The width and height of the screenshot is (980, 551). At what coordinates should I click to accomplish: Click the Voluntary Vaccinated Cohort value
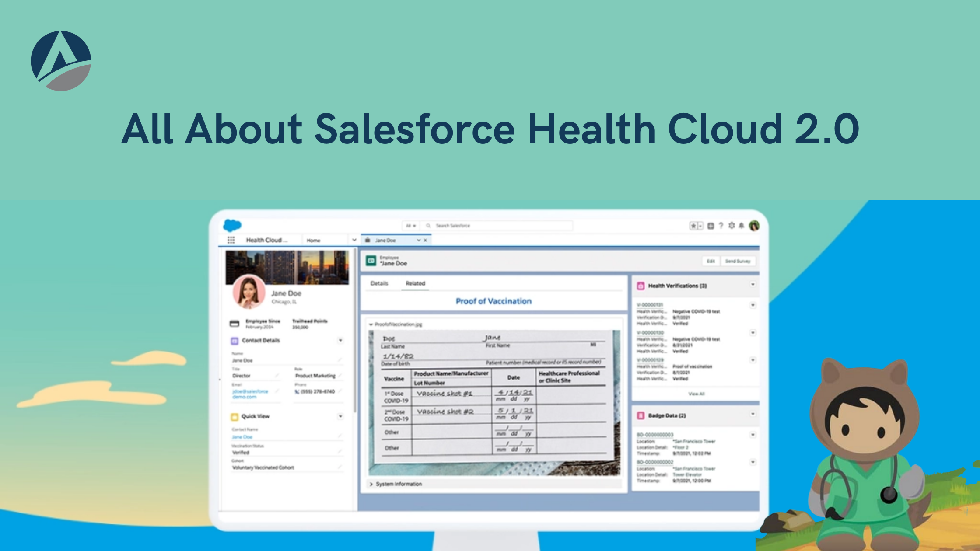tap(263, 467)
